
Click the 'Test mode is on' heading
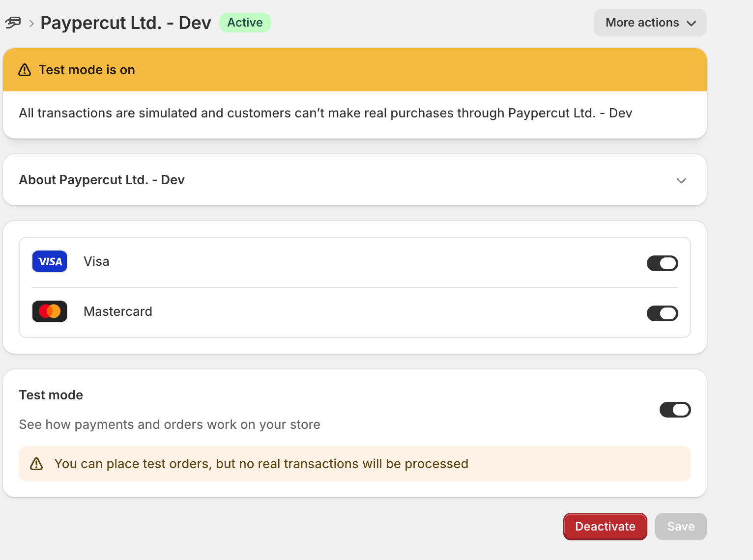click(x=87, y=70)
